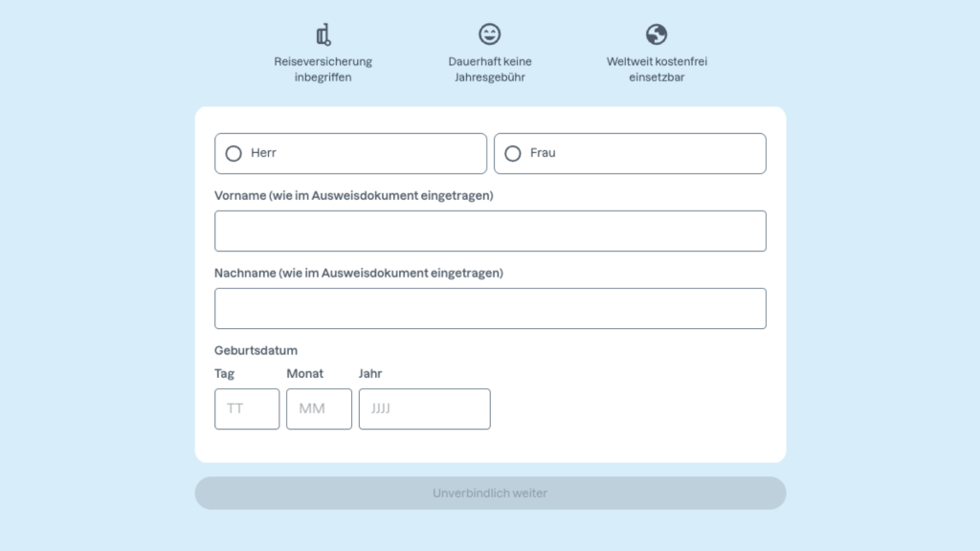Click the globe icon above Weltweit kostenfrei
Viewport: 980px width, 551px height.
point(656,33)
